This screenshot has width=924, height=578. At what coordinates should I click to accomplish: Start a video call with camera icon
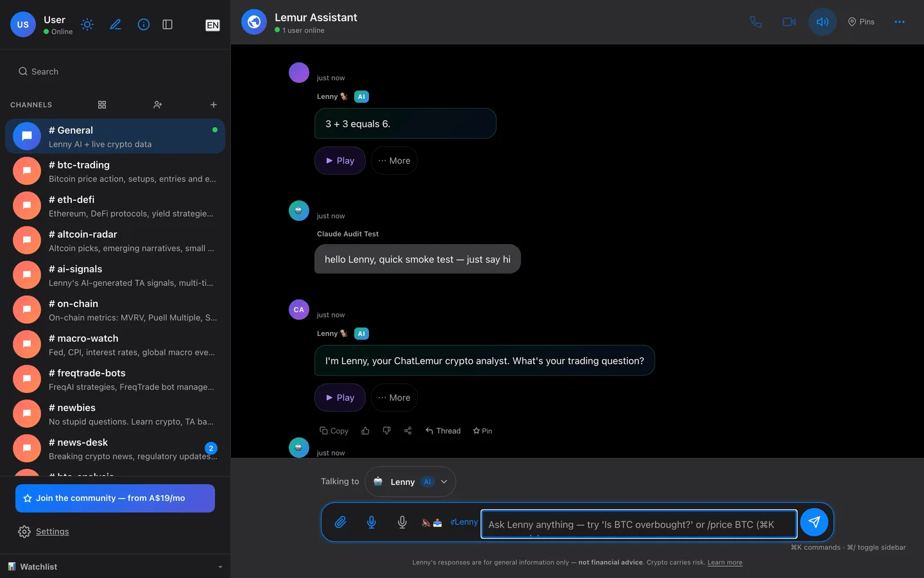pyautogui.click(x=789, y=22)
